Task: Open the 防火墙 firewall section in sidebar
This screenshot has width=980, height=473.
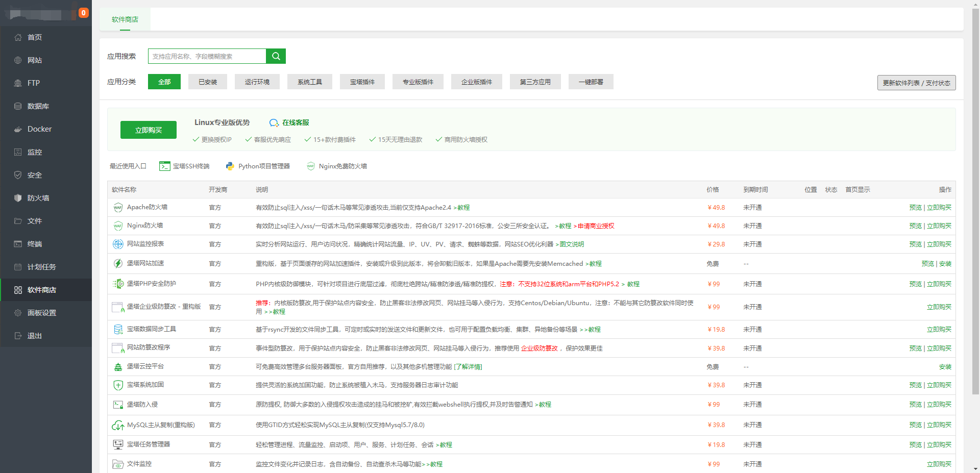Action: 38,197
